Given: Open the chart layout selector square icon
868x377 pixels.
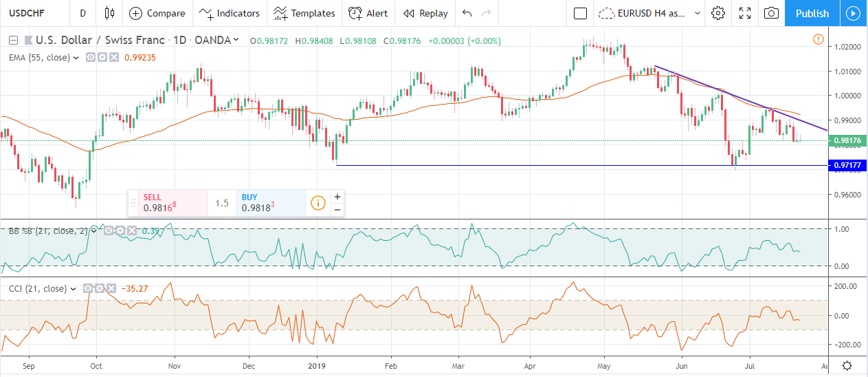Looking at the screenshot, I should tap(580, 13).
